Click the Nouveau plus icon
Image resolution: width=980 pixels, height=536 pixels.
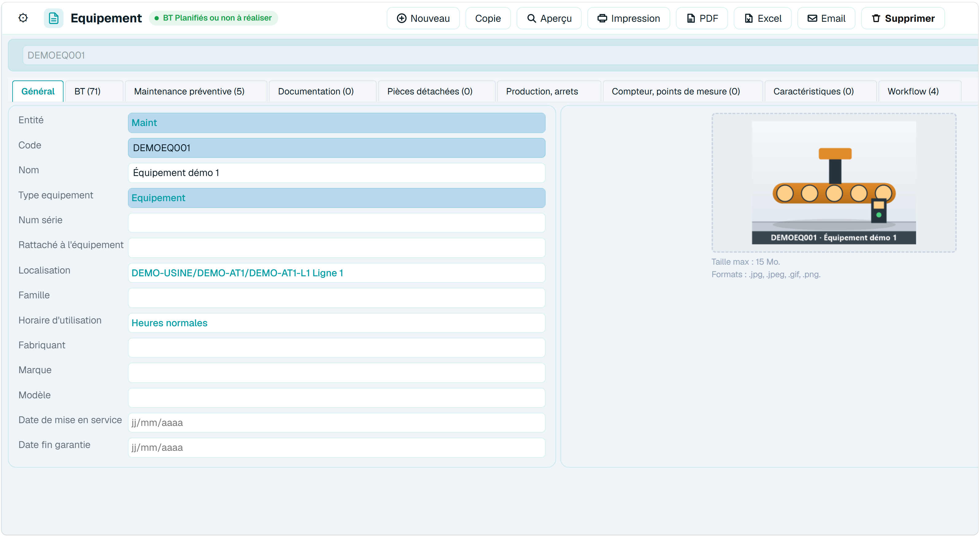(x=402, y=18)
